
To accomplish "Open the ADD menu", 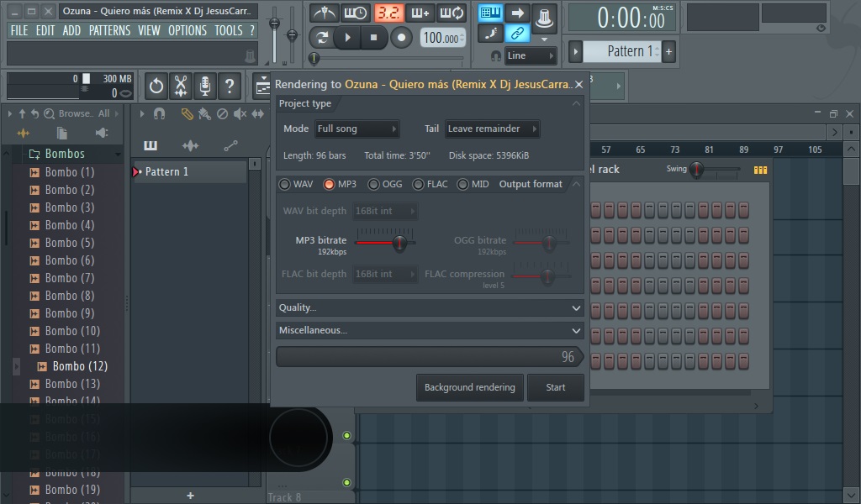I will (x=71, y=31).
